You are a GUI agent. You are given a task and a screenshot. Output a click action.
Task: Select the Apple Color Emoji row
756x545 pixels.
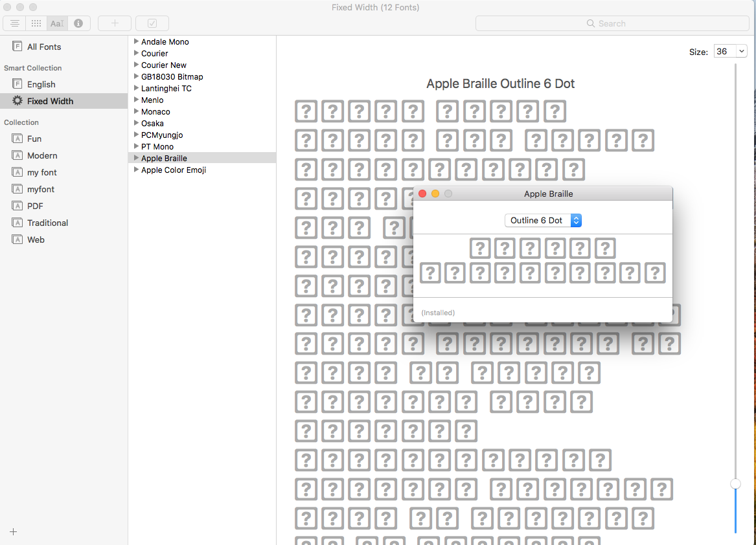click(x=202, y=170)
